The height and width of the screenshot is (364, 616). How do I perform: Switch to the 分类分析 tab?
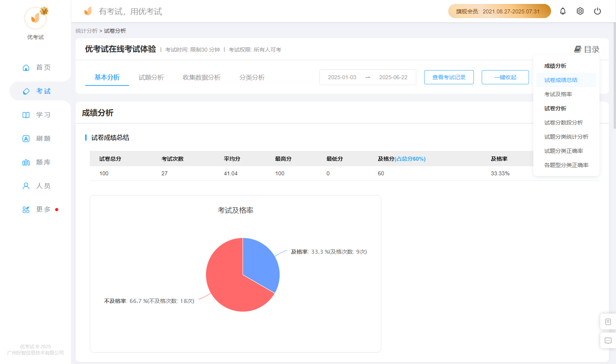252,78
